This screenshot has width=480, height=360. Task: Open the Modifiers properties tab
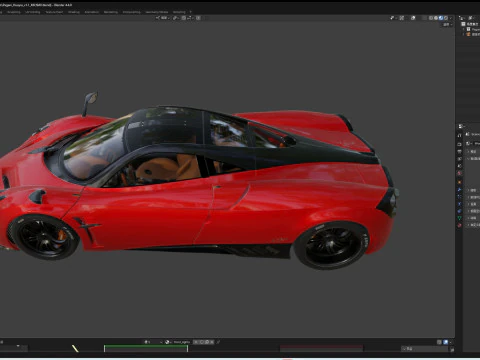pos(460,190)
